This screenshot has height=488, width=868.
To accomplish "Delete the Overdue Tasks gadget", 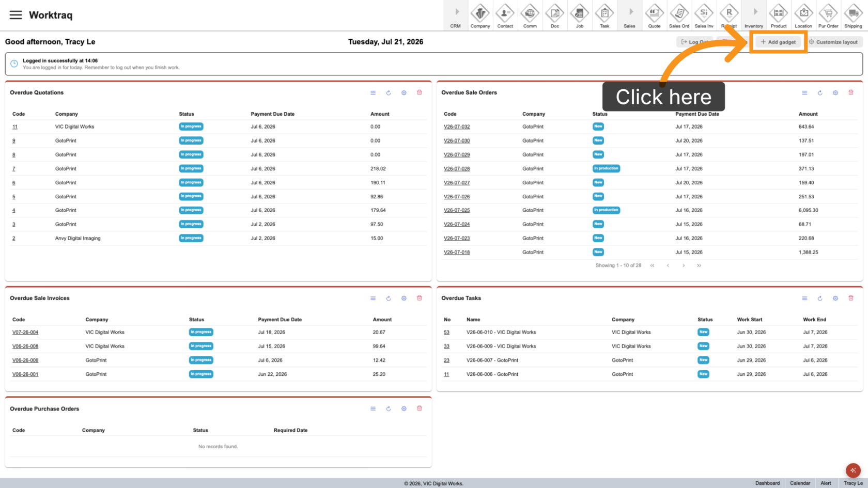I will coord(851,298).
